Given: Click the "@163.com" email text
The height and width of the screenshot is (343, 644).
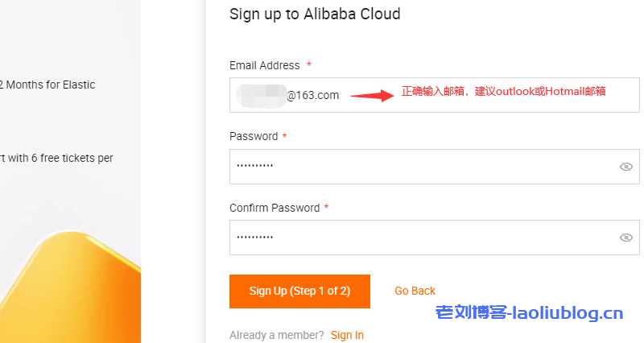Looking at the screenshot, I should pyautogui.click(x=313, y=95).
